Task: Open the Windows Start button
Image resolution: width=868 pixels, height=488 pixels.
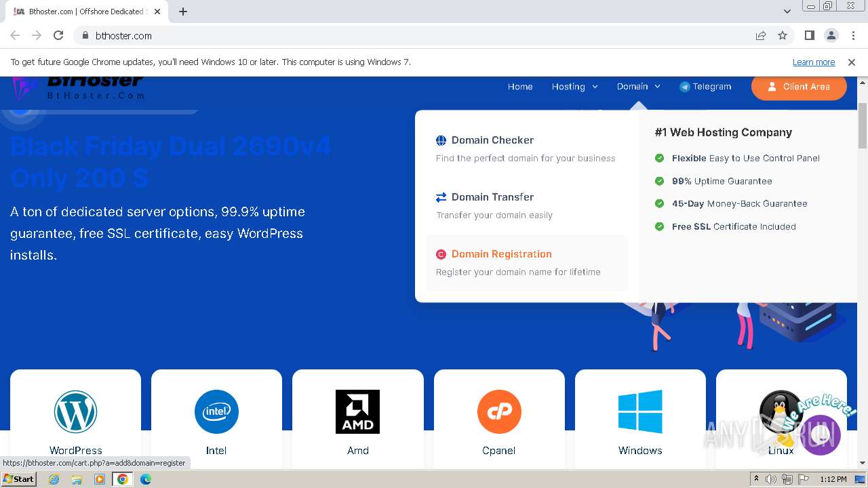Action: [19, 479]
